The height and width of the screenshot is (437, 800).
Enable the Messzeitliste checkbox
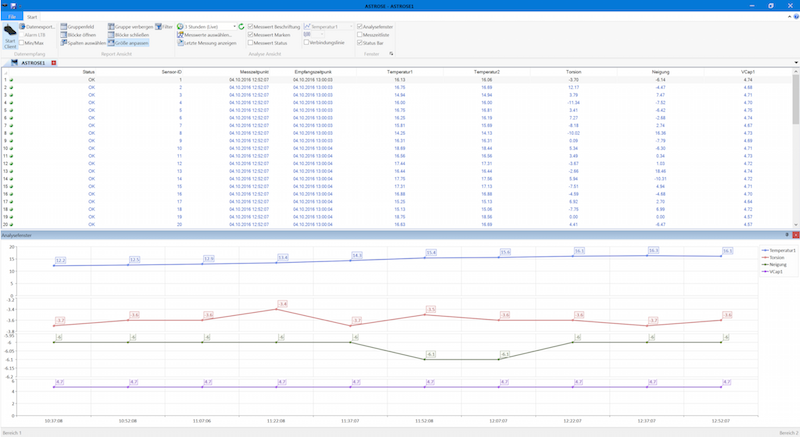(360, 35)
